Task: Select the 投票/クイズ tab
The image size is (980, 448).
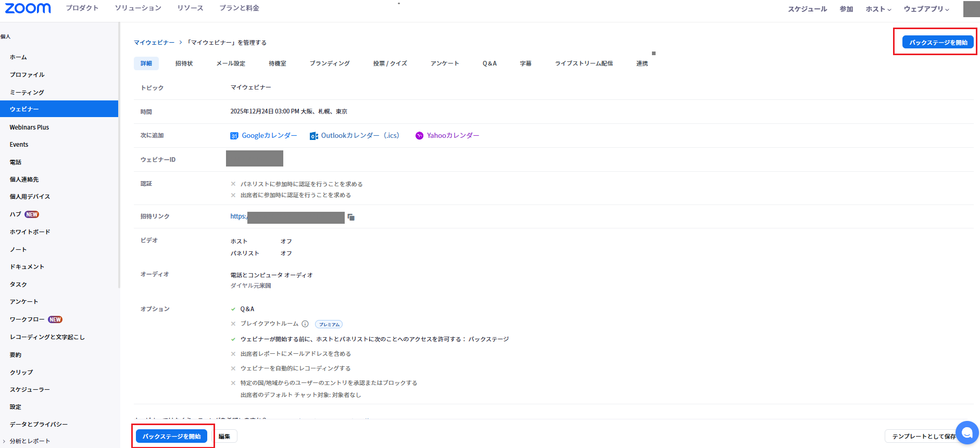Action: point(390,63)
